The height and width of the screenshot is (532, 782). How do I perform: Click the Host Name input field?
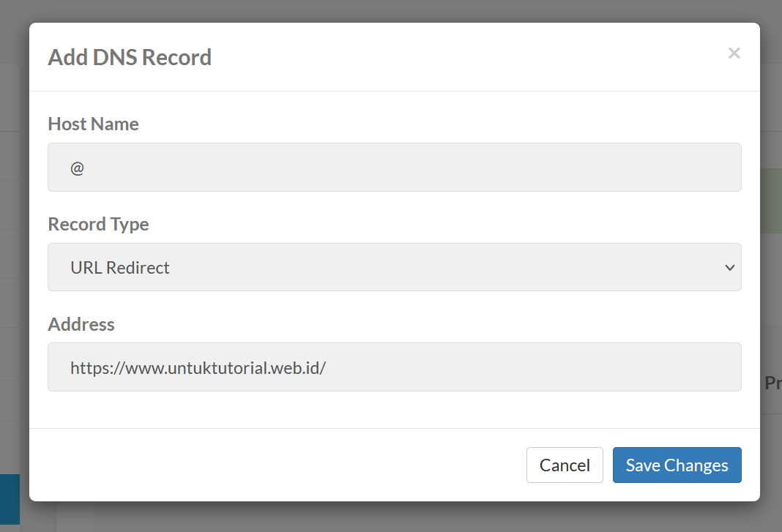(395, 167)
